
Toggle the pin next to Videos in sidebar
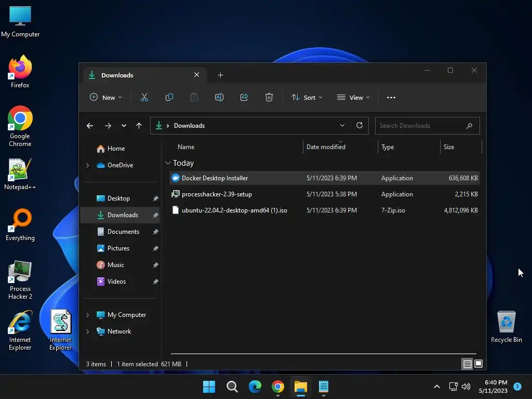(x=155, y=282)
